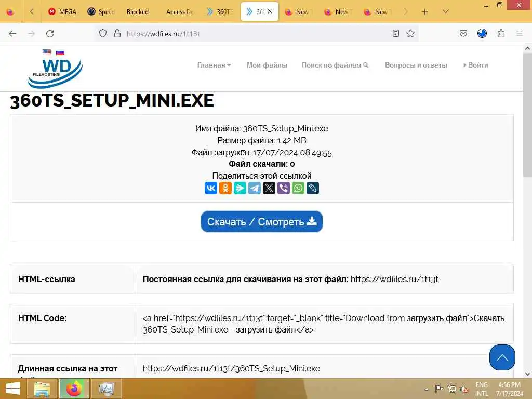The image size is (532, 399).
Task: Open the Windows Start button
Action: (13, 389)
